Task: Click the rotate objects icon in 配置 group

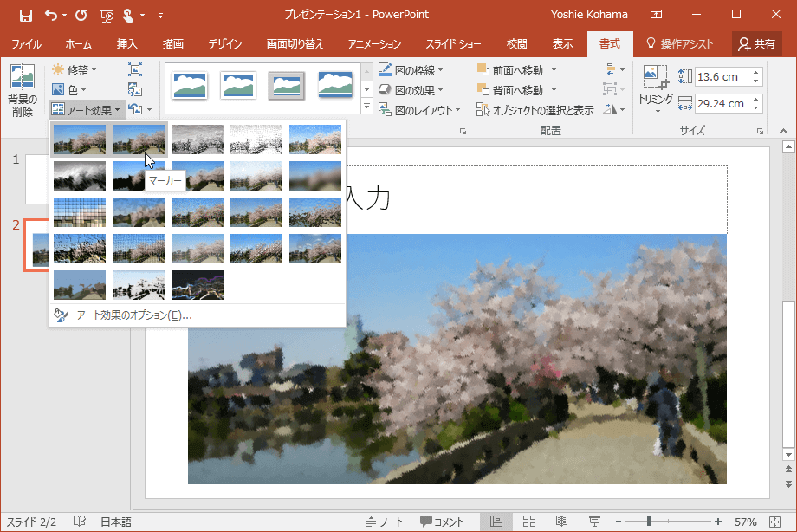Action: click(x=612, y=109)
